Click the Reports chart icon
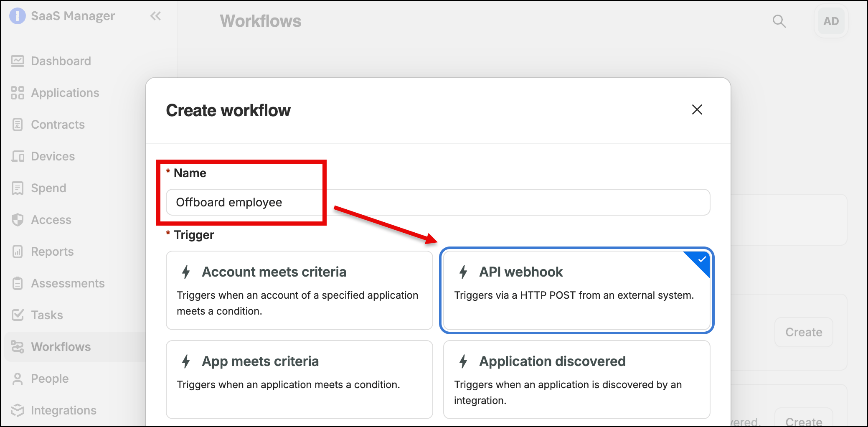868x427 pixels. click(x=18, y=252)
